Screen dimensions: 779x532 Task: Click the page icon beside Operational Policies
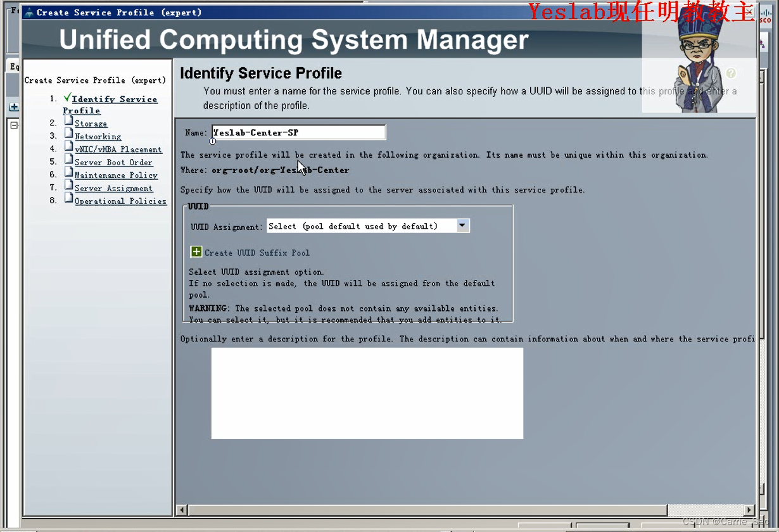68,198
